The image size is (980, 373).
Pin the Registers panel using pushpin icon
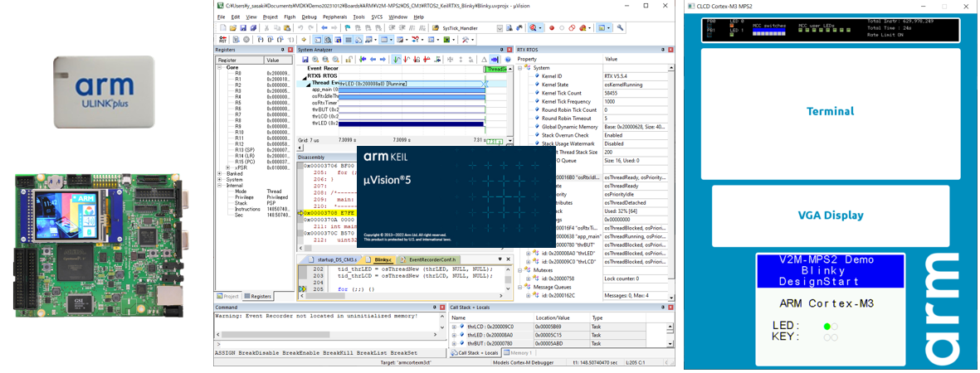(282, 50)
